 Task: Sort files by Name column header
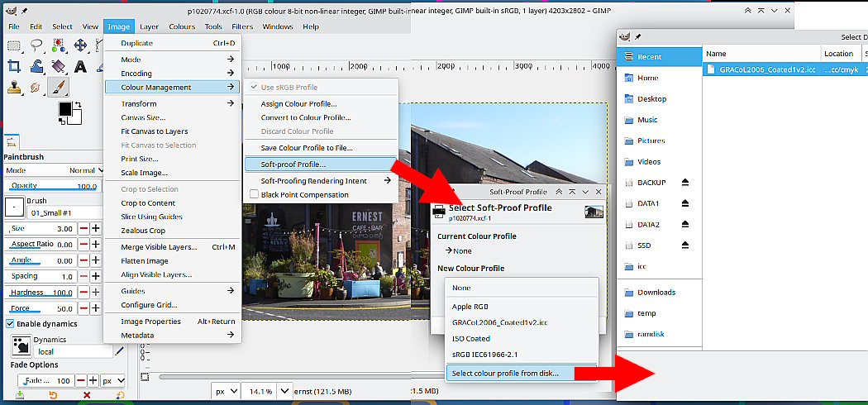pos(761,54)
